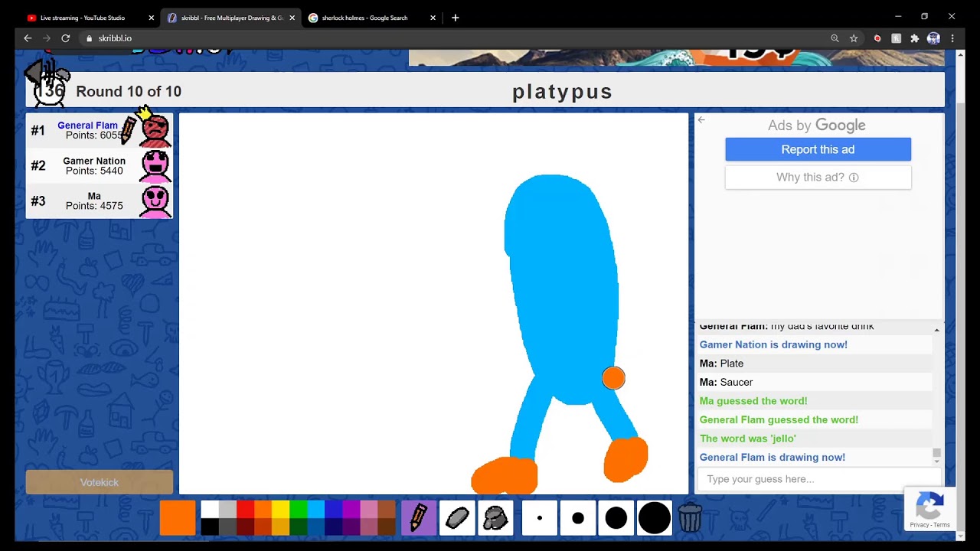This screenshot has height=551, width=980.
Task: Pick the pink color swatch
Action: coord(370,510)
